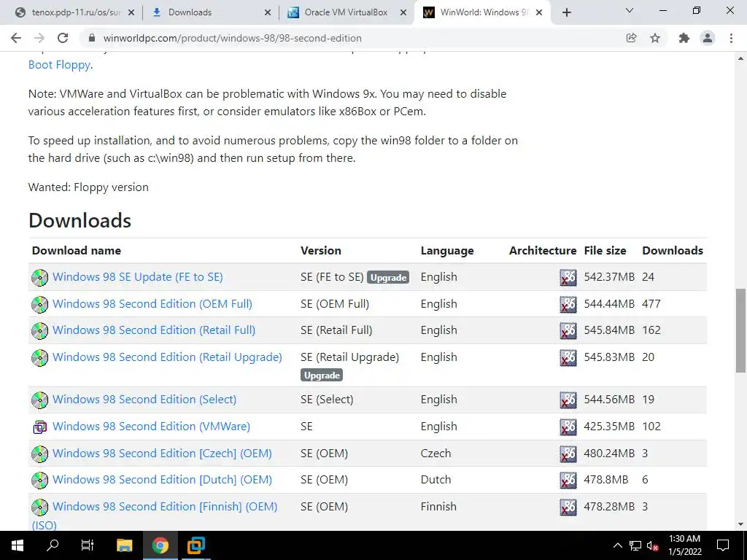Viewport: 747px width, 560px height.
Task: Click the CD icon beside the Czech OEM download
Action: [x=39, y=454]
